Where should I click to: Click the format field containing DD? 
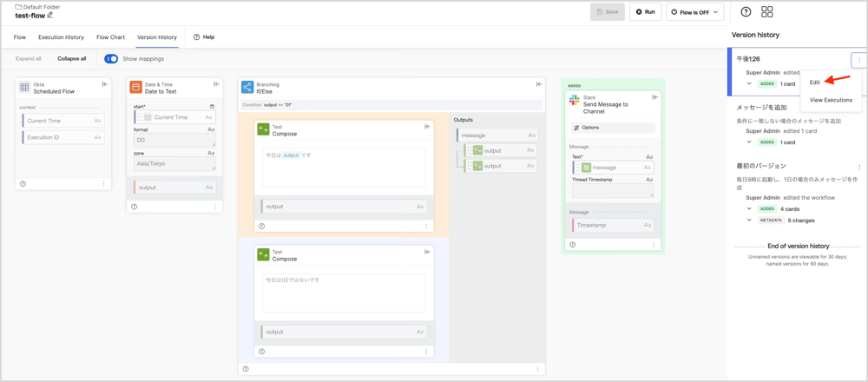pyautogui.click(x=175, y=140)
